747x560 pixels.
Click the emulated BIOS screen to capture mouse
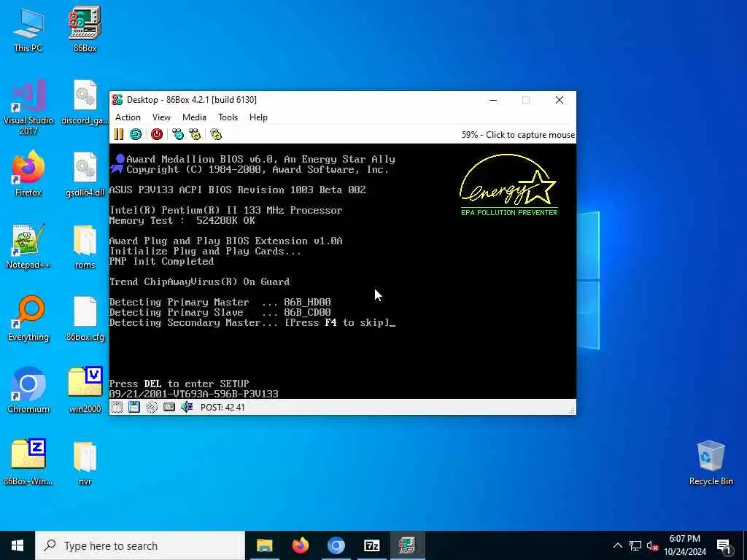pyautogui.click(x=343, y=271)
